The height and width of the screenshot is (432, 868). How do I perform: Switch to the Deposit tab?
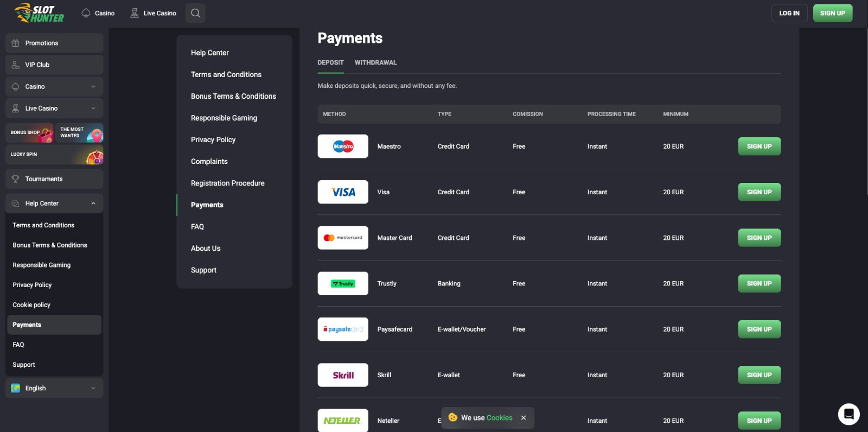[x=330, y=63]
